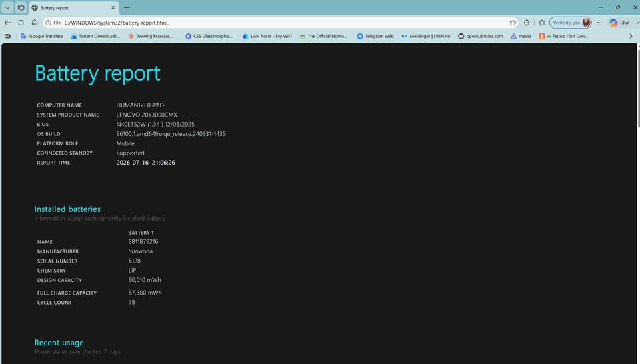The height and width of the screenshot is (364, 640).
Task: Open Copilot Chat button
Action: pyautogui.click(x=619, y=23)
